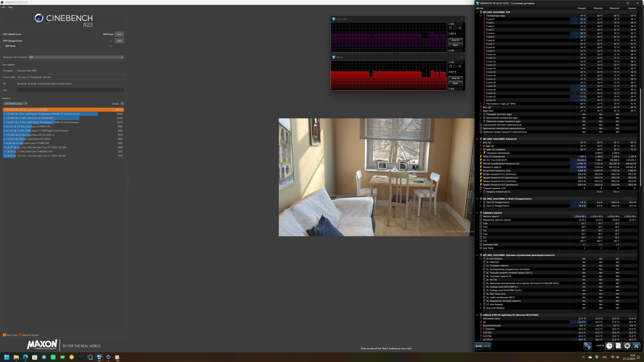Click the HWiNFO expand columns arrows icon
644x362 pixels.
click(x=478, y=346)
